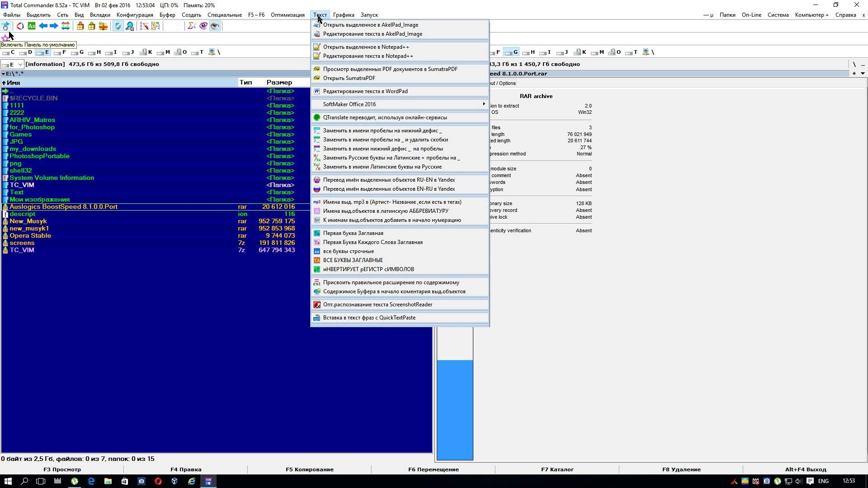Screen dimensions: 868x488
Task: Choose Редактирование текста в WordPad
Action: tap(400, 91)
